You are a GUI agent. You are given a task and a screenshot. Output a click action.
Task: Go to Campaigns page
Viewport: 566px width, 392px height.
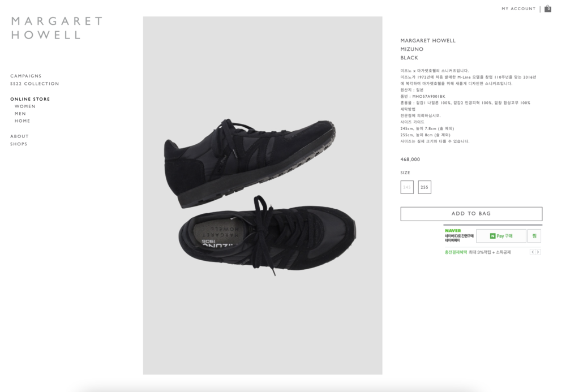click(x=26, y=76)
